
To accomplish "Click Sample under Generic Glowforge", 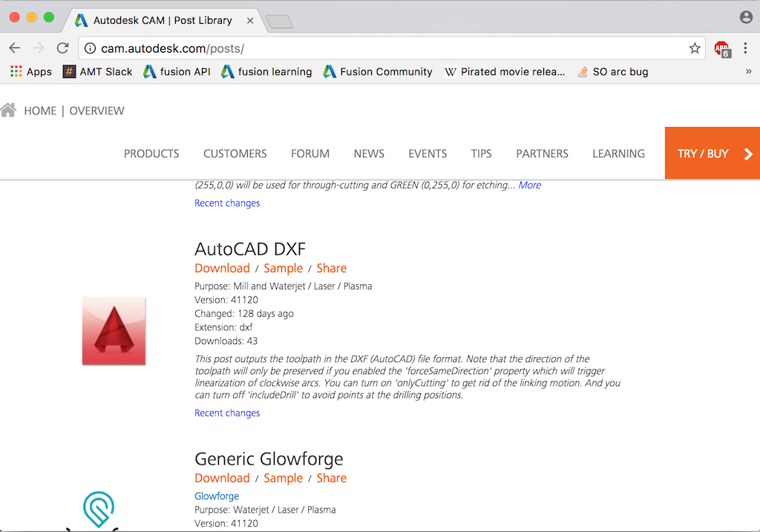I will (x=283, y=479).
